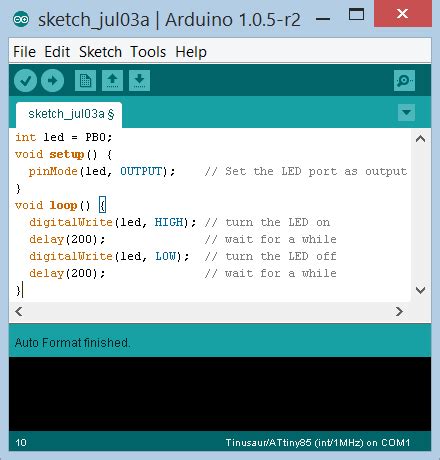Click 'Tinusaur/ATtiny85 (int/1MHz) on COM1' board info
440x460 pixels.
(x=318, y=443)
